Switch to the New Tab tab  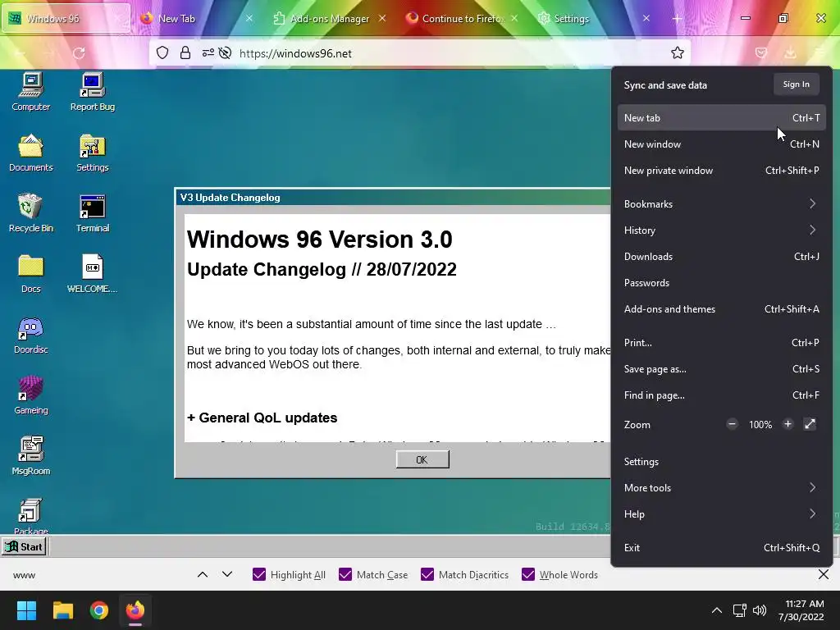coord(197,18)
